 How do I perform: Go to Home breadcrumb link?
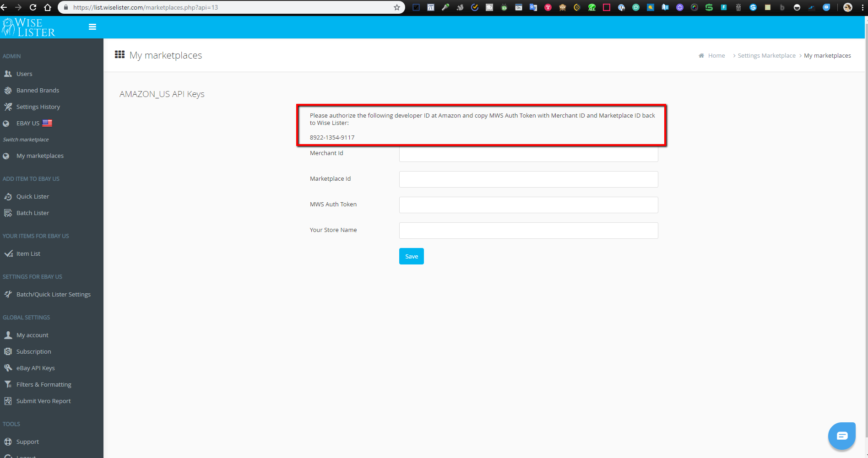pos(716,55)
